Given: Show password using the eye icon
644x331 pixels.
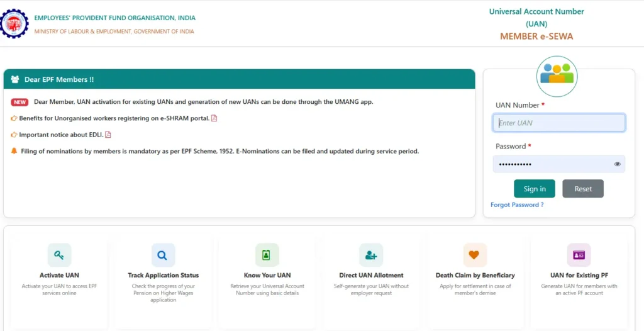Looking at the screenshot, I should pyautogui.click(x=618, y=164).
